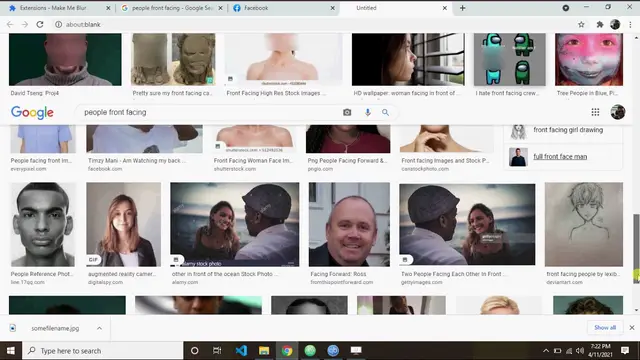Open the alamy ocean couple stock photo
The image size is (640, 360).
(235, 224)
